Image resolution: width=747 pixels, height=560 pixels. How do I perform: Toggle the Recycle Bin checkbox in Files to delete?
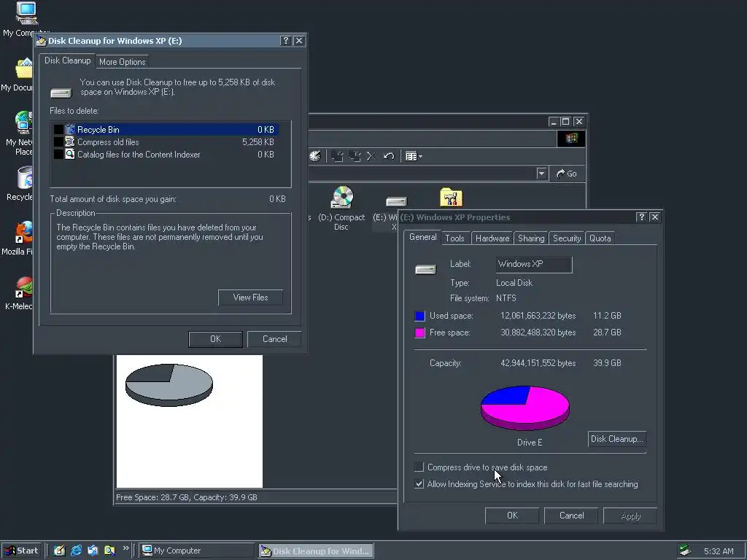[58, 130]
